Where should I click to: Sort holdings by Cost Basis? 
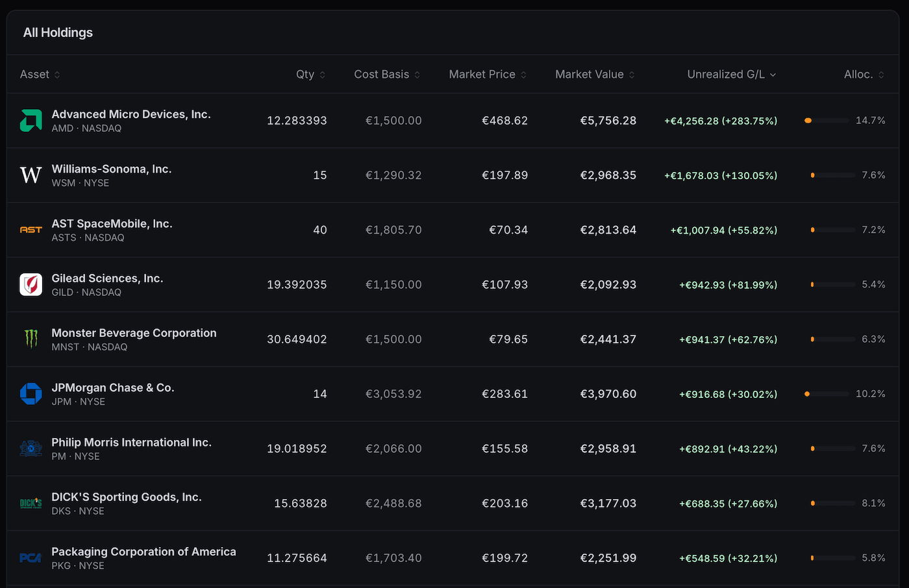[388, 75]
